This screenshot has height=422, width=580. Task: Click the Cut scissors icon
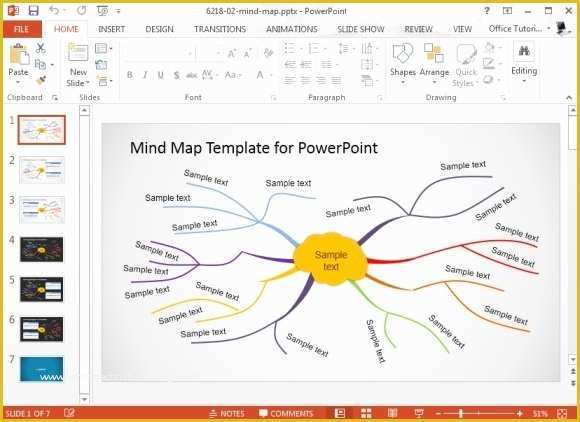coord(41,47)
